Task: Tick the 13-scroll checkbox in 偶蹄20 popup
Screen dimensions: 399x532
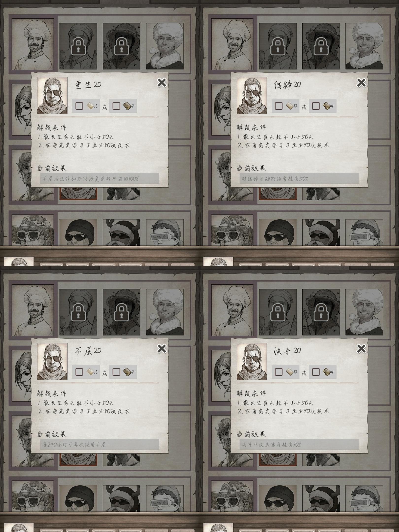Action: [279, 106]
